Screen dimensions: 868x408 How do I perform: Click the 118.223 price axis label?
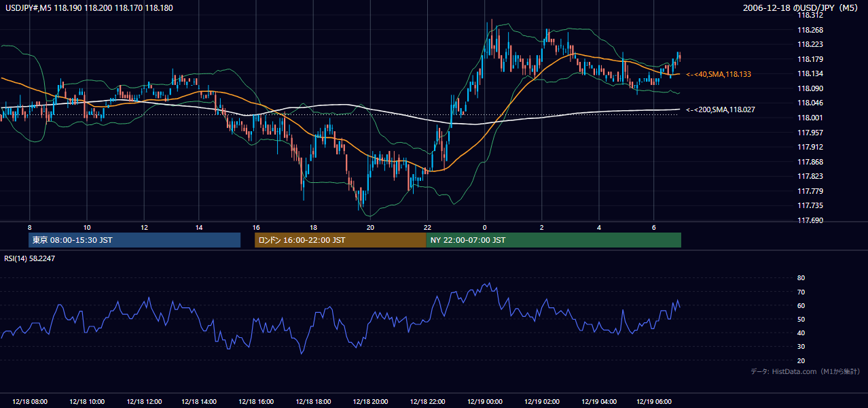pyautogui.click(x=810, y=45)
